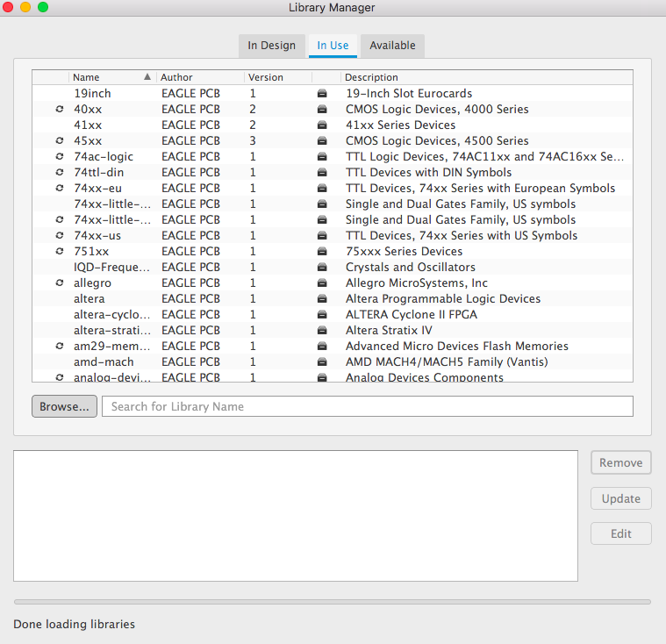
Task: Click '19-Inch Slot Eurocards' description
Action: (x=409, y=94)
